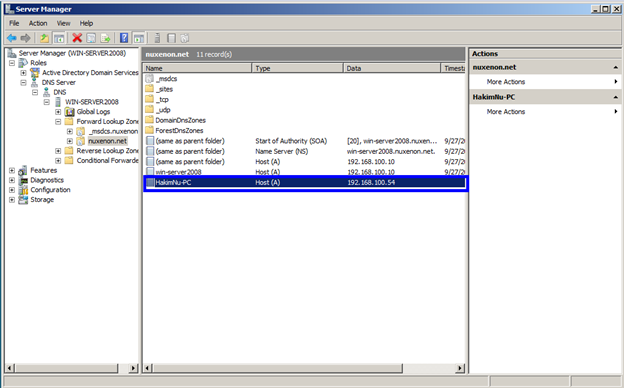Viewport: 624px width, 388px height.
Task: Select the _tcp folder in list
Action: click(x=162, y=99)
